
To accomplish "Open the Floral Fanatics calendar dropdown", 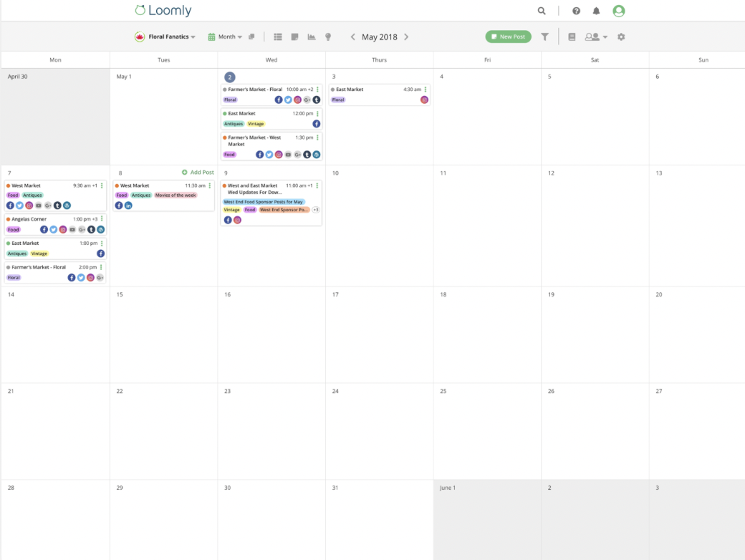I will [165, 37].
